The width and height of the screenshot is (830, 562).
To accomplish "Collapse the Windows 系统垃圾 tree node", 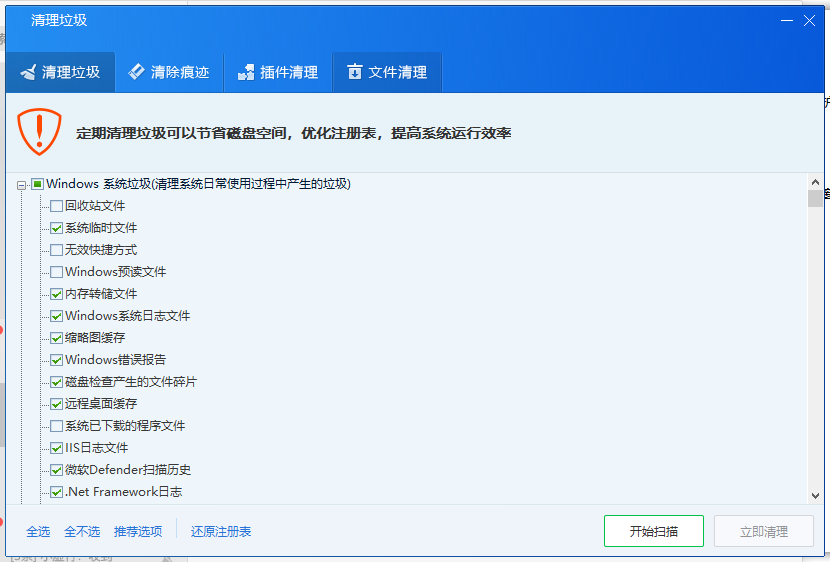I will pos(21,185).
